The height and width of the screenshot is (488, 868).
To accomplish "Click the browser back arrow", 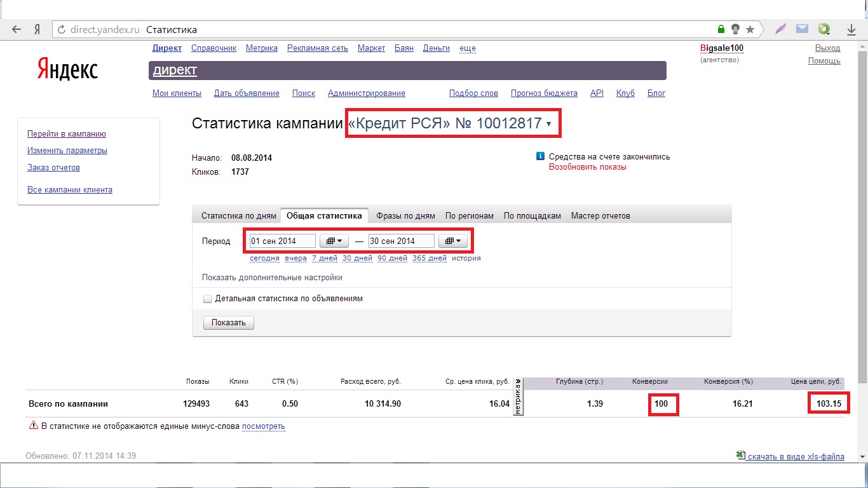I will click(x=17, y=29).
